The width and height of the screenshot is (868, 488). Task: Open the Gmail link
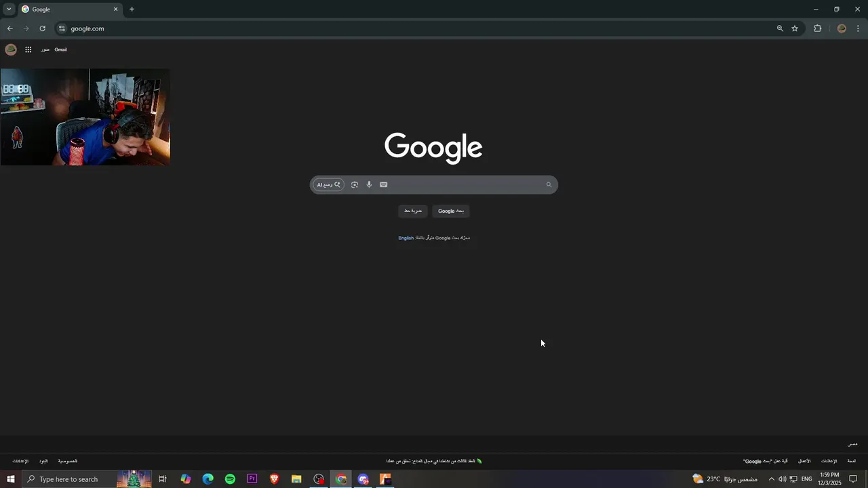[60, 49]
